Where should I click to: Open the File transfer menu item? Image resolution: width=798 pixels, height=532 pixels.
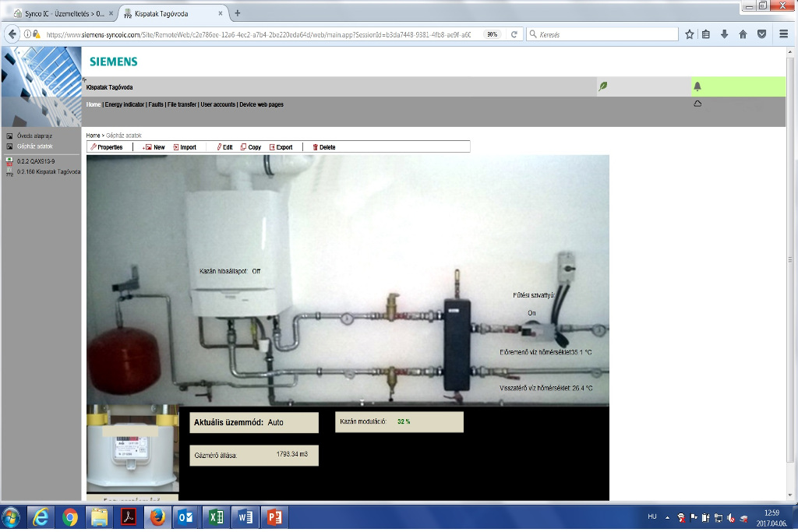click(182, 104)
